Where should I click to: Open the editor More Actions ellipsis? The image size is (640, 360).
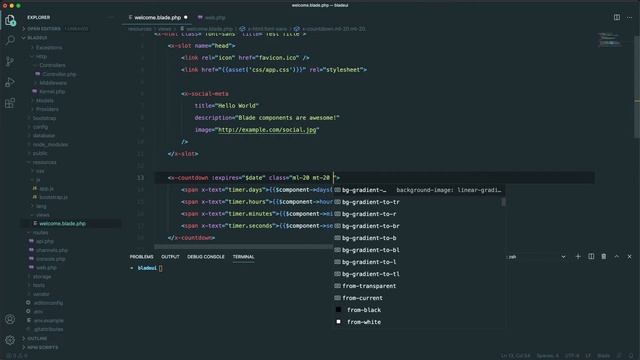(630, 18)
